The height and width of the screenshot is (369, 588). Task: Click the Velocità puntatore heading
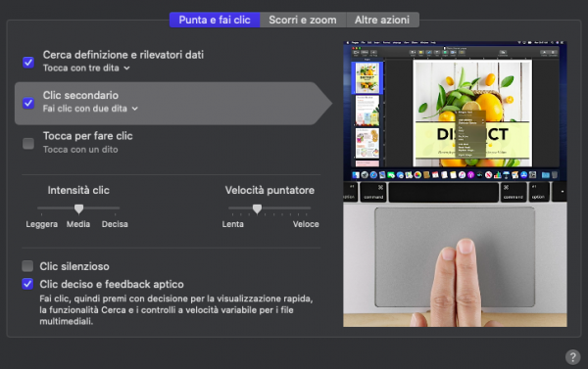pyautogui.click(x=269, y=190)
